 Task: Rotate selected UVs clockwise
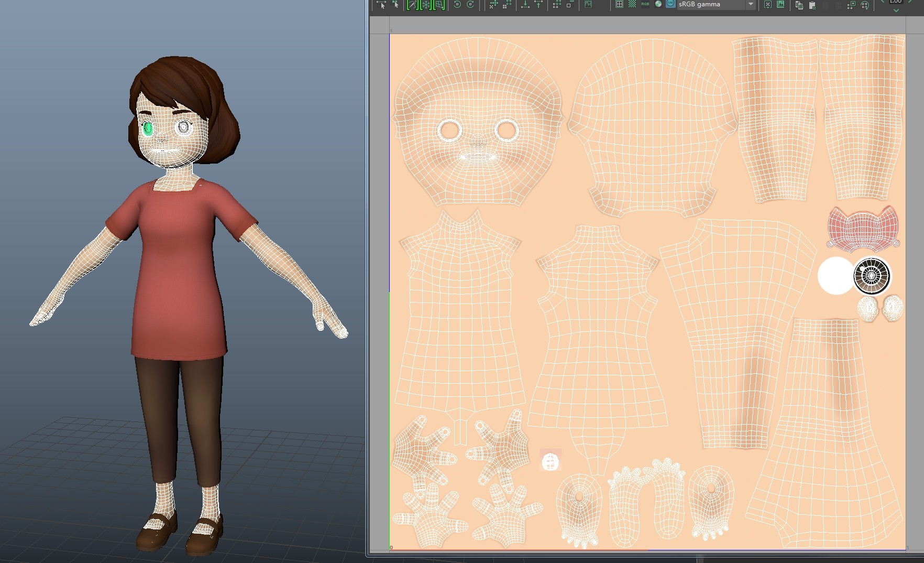tap(471, 5)
